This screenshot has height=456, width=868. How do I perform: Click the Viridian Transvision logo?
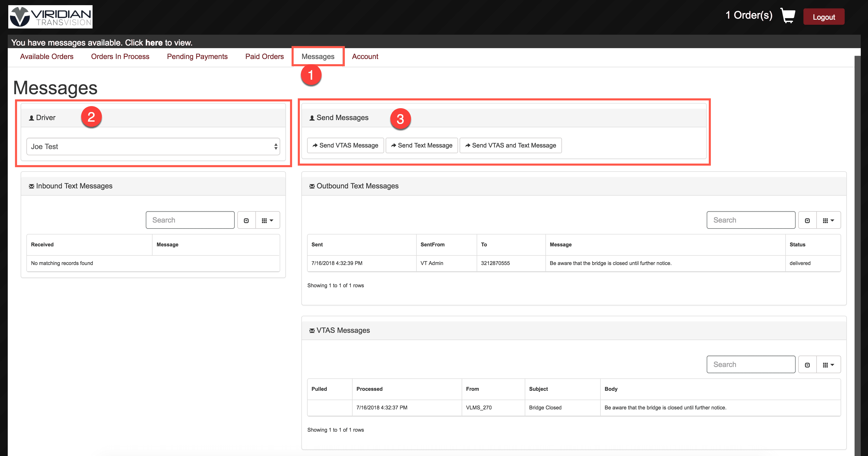coord(51,17)
